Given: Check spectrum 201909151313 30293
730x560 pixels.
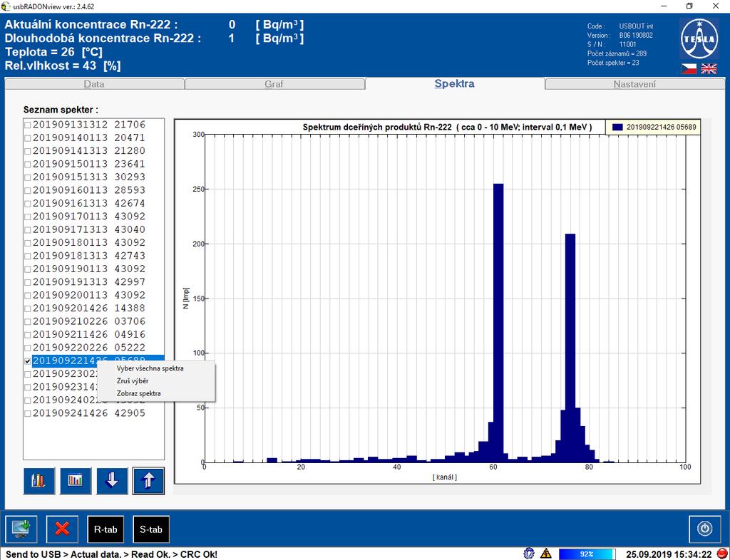Looking at the screenshot, I should click(28, 177).
